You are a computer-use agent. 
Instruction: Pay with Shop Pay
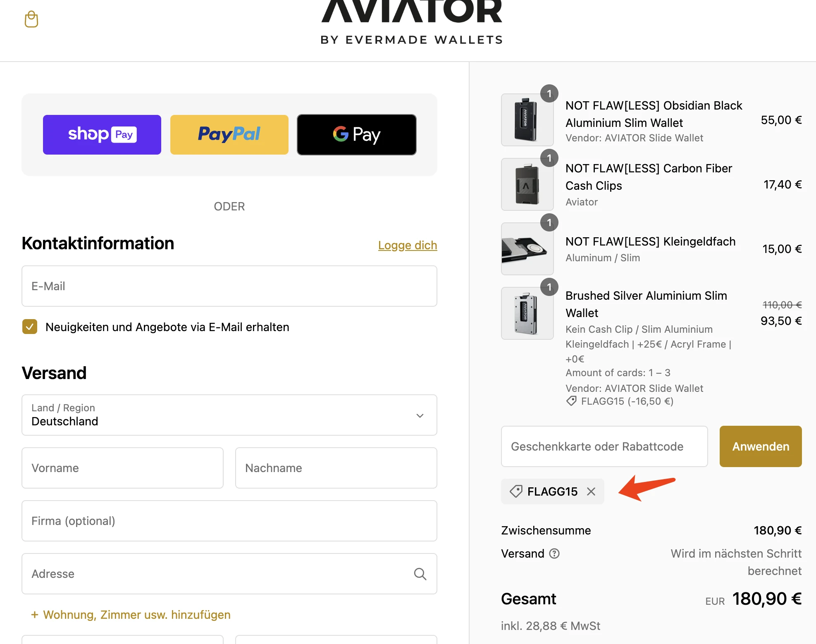102,135
